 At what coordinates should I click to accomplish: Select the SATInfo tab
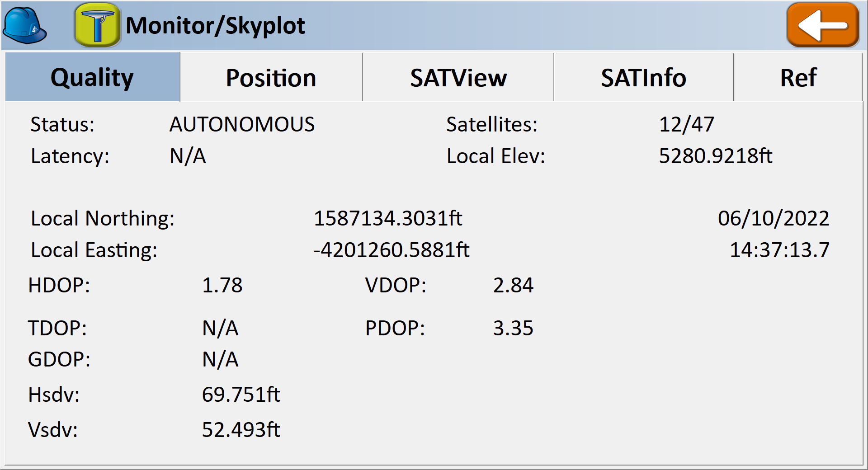(643, 78)
